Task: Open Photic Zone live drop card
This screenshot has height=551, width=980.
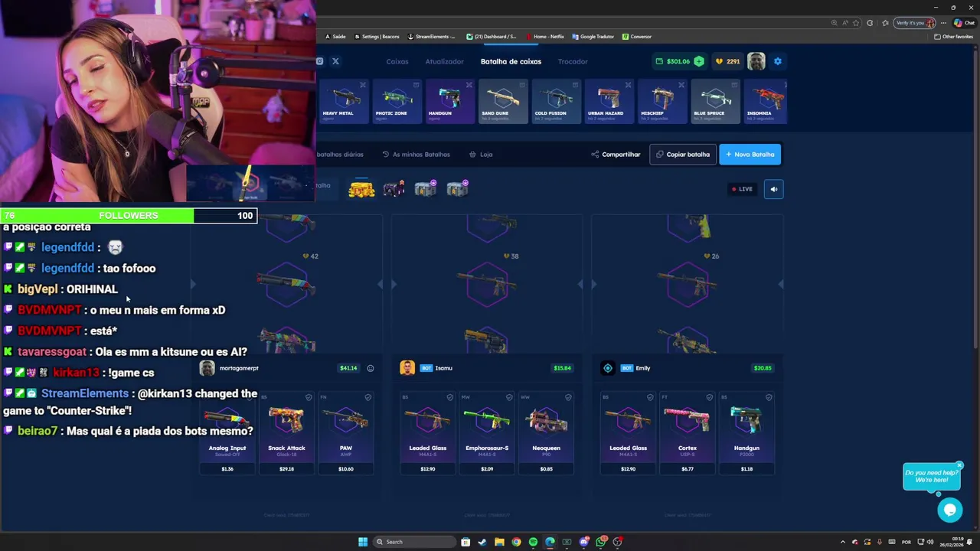Action: tap(397, 101)
